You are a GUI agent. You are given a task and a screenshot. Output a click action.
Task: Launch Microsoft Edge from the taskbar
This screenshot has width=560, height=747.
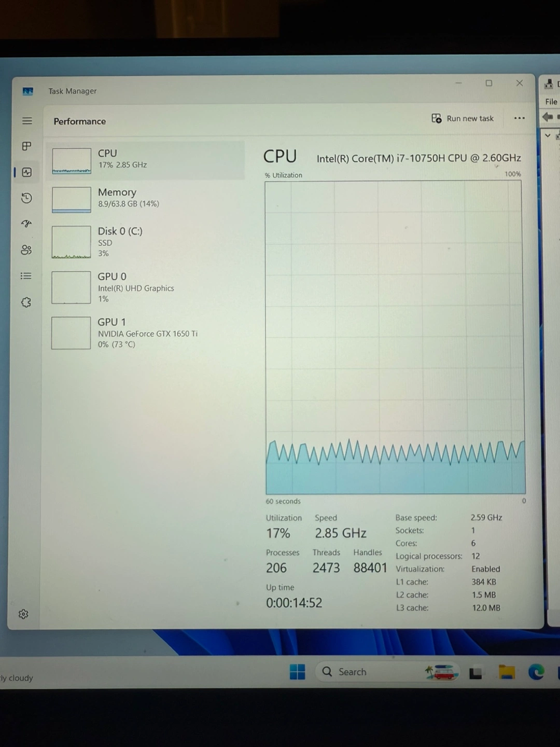point(536,672)
